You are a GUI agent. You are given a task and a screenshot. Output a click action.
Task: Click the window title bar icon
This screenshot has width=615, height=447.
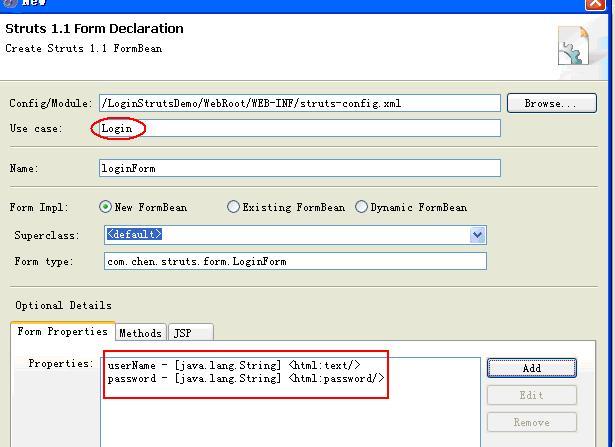coord(9,3)
